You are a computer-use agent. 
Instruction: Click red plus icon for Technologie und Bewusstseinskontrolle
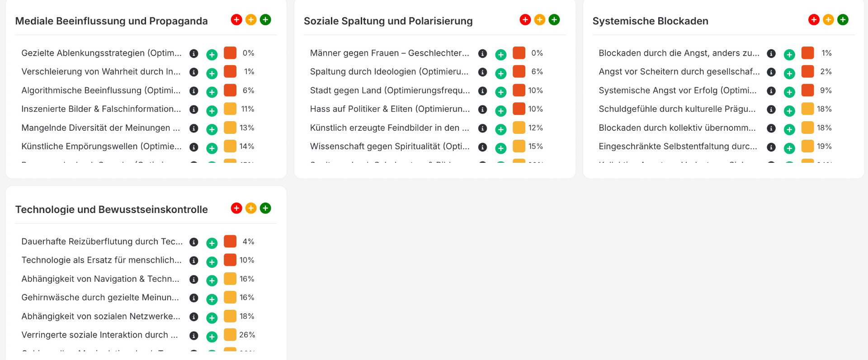(x=236, y=208)
